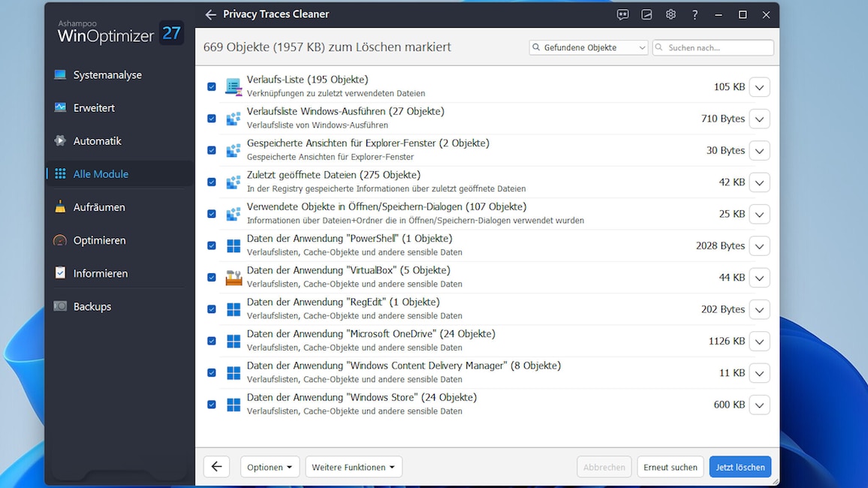This screenshot has height=488, width=868.
Task: Click Gespeicherte Ansichten row icon
Action: click(x=234, y=150)
